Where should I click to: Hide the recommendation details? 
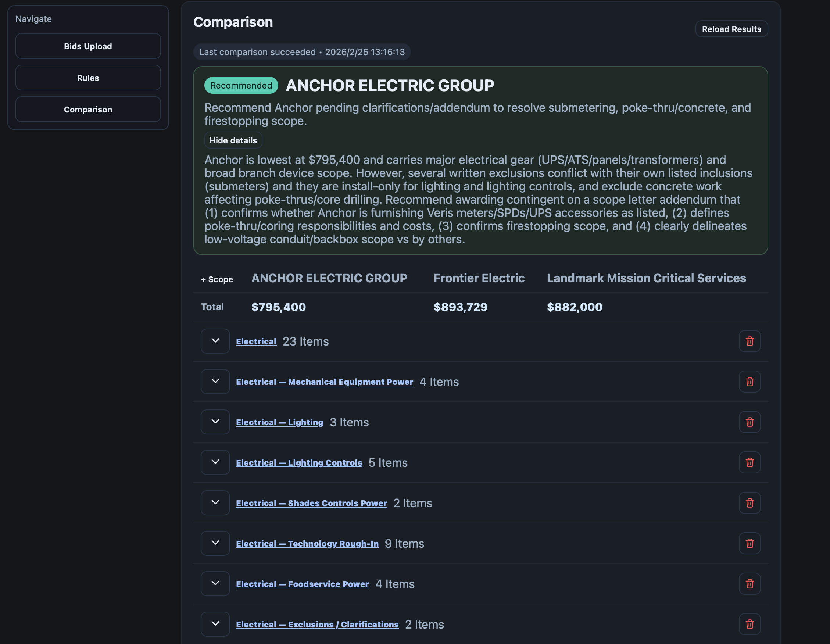[233, 140]
